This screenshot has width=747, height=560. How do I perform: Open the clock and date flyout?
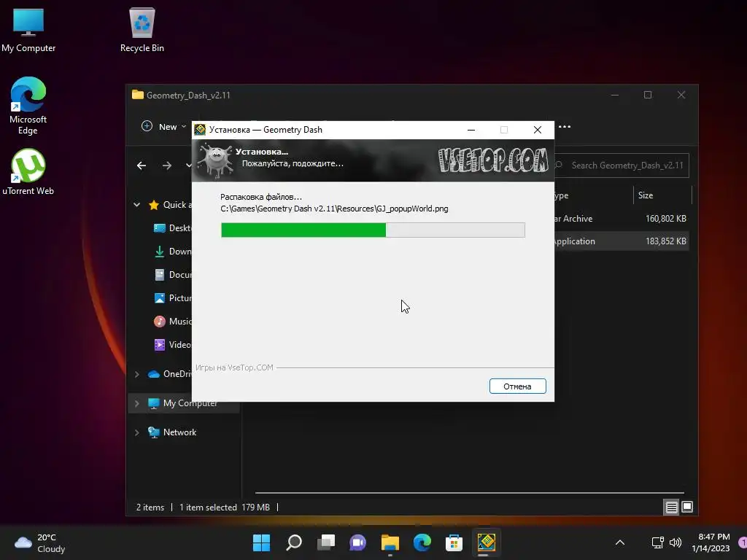pyautogui.click(x=711, y=542)
